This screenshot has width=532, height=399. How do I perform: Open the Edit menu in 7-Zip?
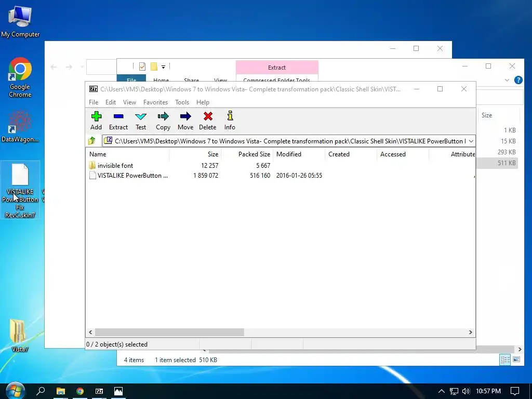point(111,102)
